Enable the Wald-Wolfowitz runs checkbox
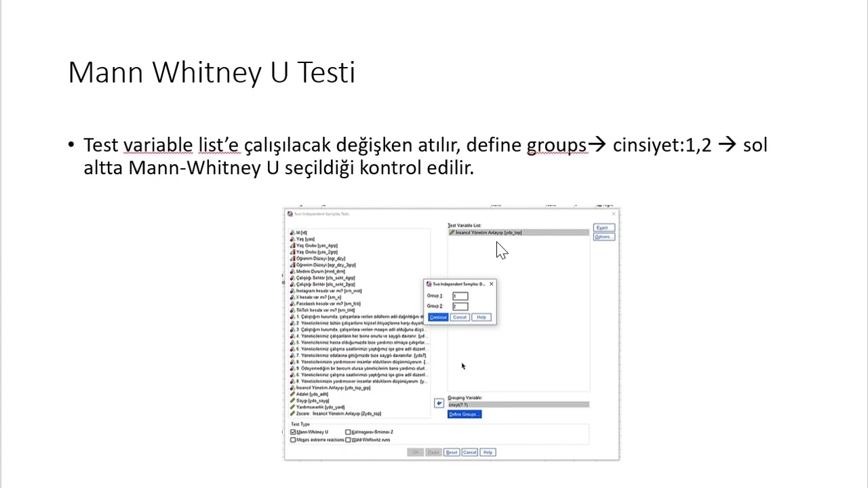Image resolution: width=868 pixels, height=488 pixels. click(348, 440)
